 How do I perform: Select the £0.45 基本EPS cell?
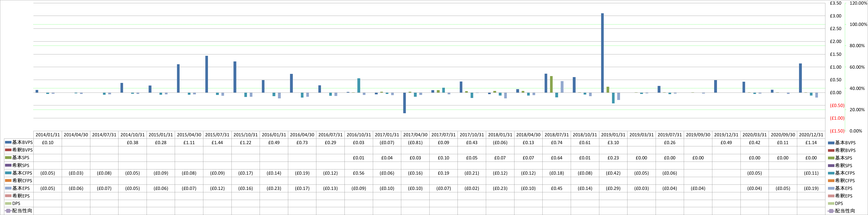(x=557, y=188)
